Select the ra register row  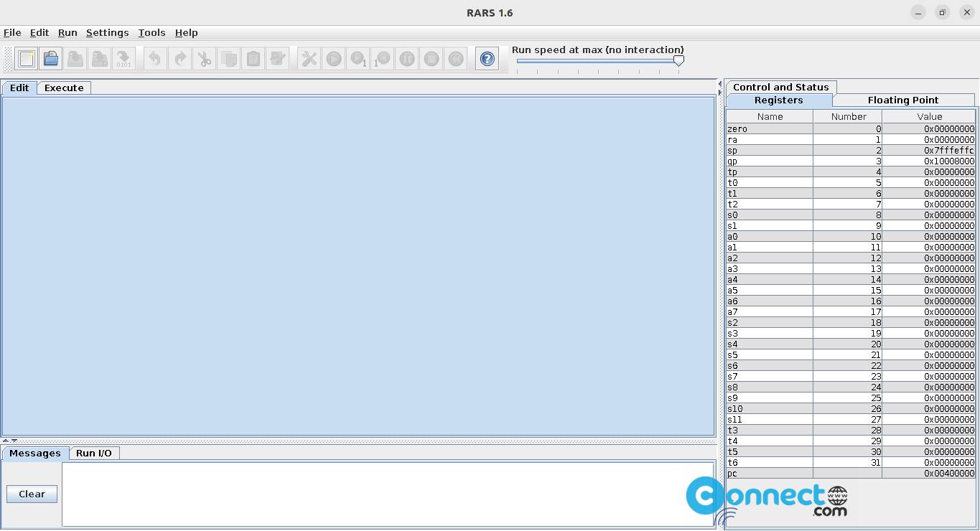pyautogui.click(x=851, y=140)
